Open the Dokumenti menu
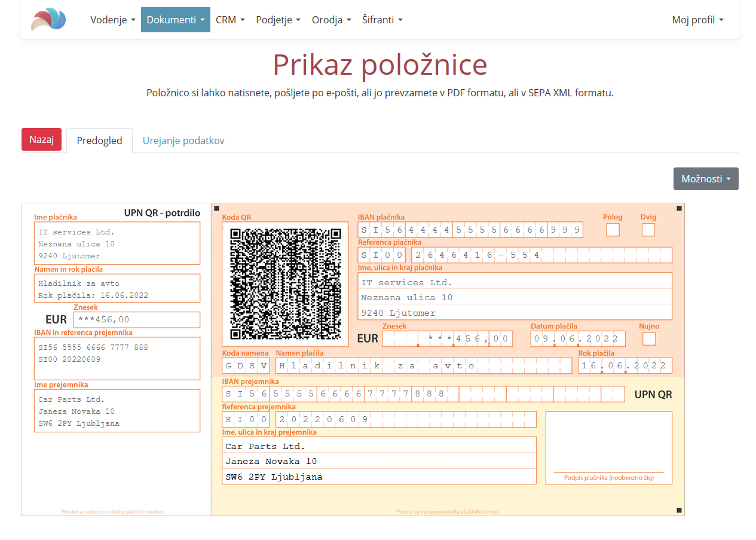The height and width of the screenshot is (540, 756). point(176,20)
